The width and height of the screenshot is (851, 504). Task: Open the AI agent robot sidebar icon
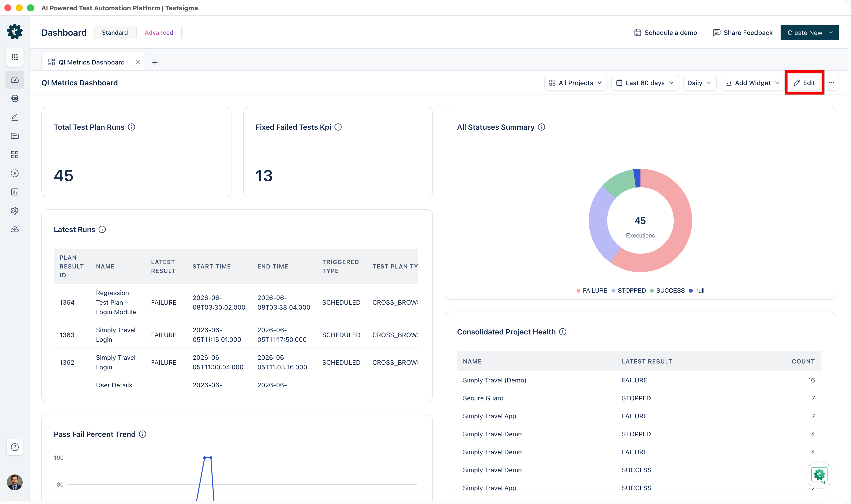point(15,98)
